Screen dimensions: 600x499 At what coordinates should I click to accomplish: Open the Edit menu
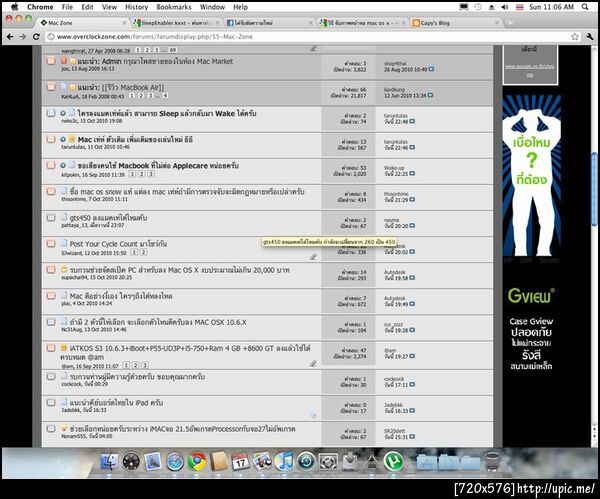tap(87, 7)
